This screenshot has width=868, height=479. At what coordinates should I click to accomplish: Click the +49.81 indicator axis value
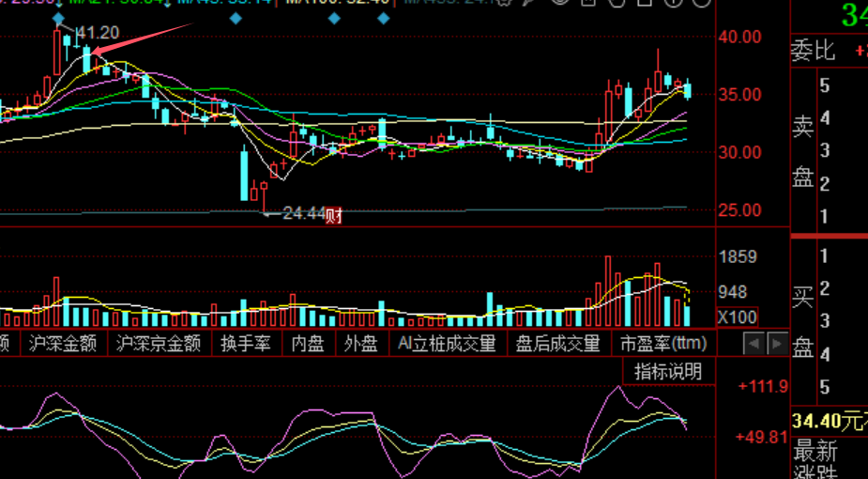point(762,437)
